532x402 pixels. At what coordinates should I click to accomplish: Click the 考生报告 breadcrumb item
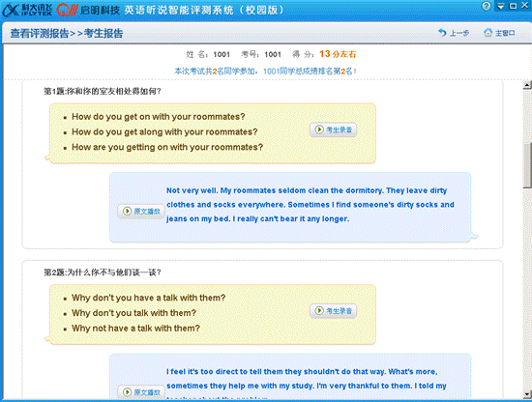(x=103, y=33)
